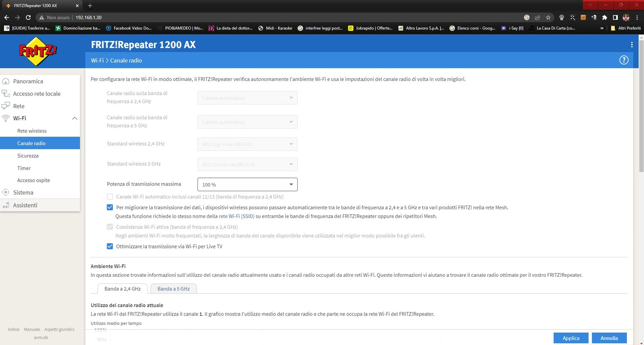Click the Applica button

pyautogui.click(x=571, y=338)
